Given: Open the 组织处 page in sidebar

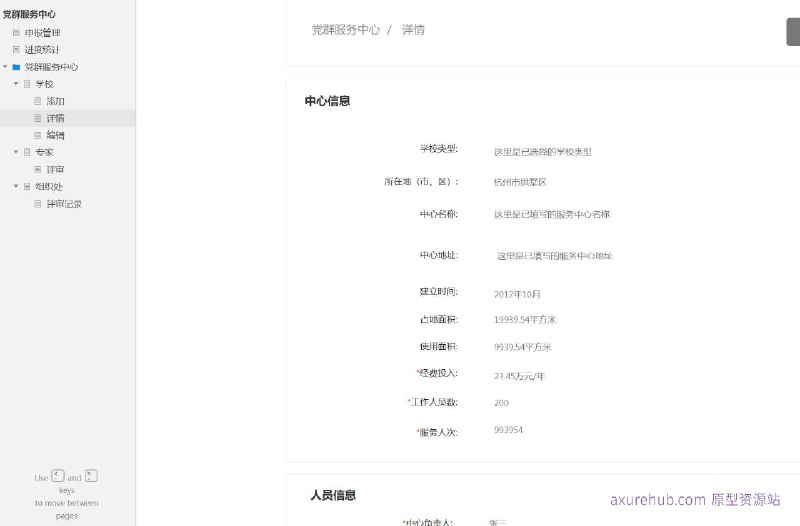Looking at the screenshot, I should 49,186.
